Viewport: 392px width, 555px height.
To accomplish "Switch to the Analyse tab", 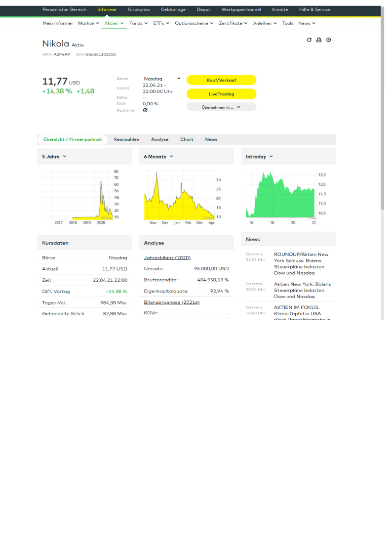I will [x=160, y=139].
